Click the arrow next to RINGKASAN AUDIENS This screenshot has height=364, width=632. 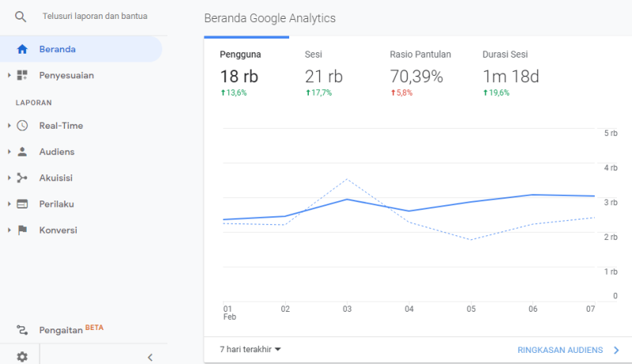pyautogui.click(x=616, y=350)
